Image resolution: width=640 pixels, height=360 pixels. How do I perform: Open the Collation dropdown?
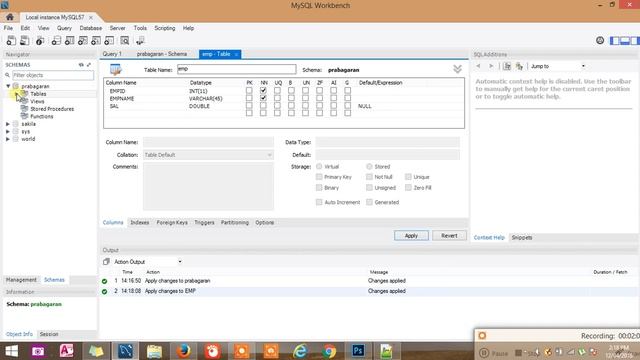click(208, 155)
